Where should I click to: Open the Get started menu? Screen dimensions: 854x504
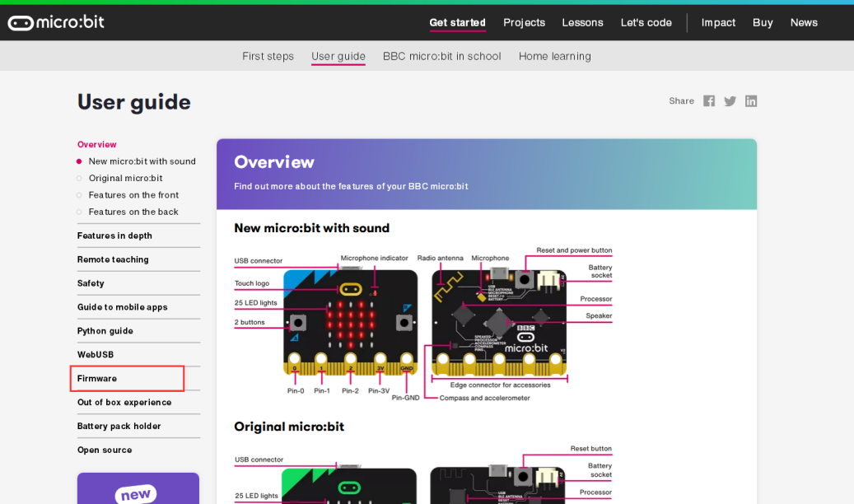tap(458, 22)
